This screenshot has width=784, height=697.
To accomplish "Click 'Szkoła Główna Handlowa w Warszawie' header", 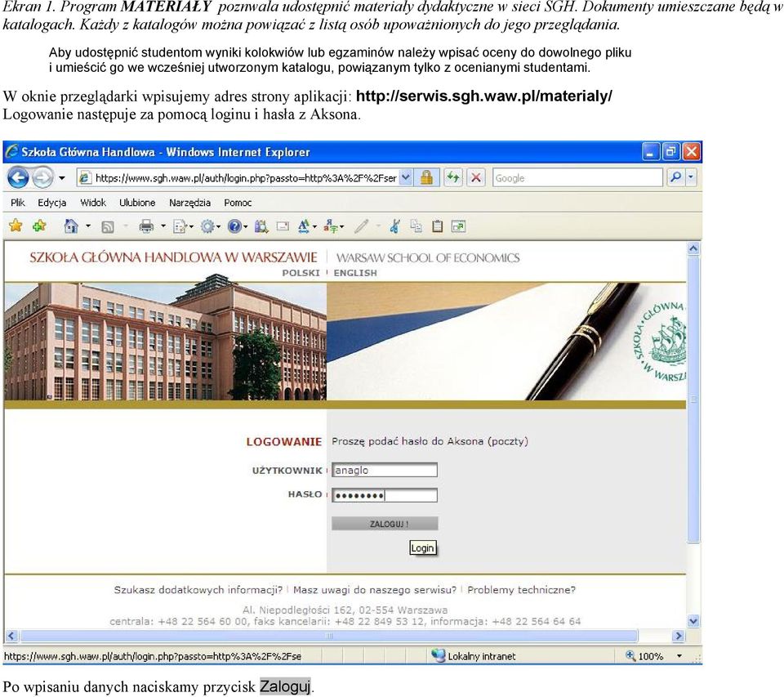I will [173, 257].
